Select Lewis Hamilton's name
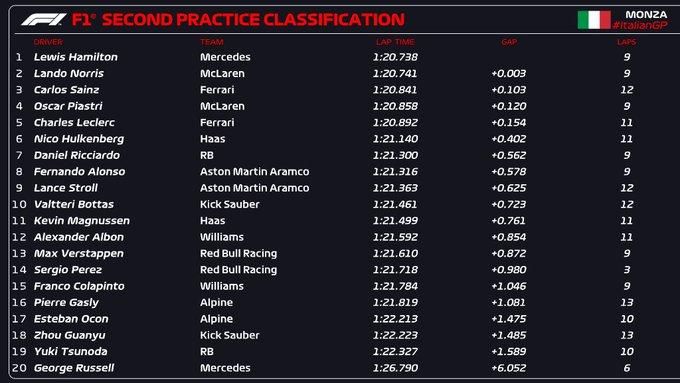 click(75, 57)
